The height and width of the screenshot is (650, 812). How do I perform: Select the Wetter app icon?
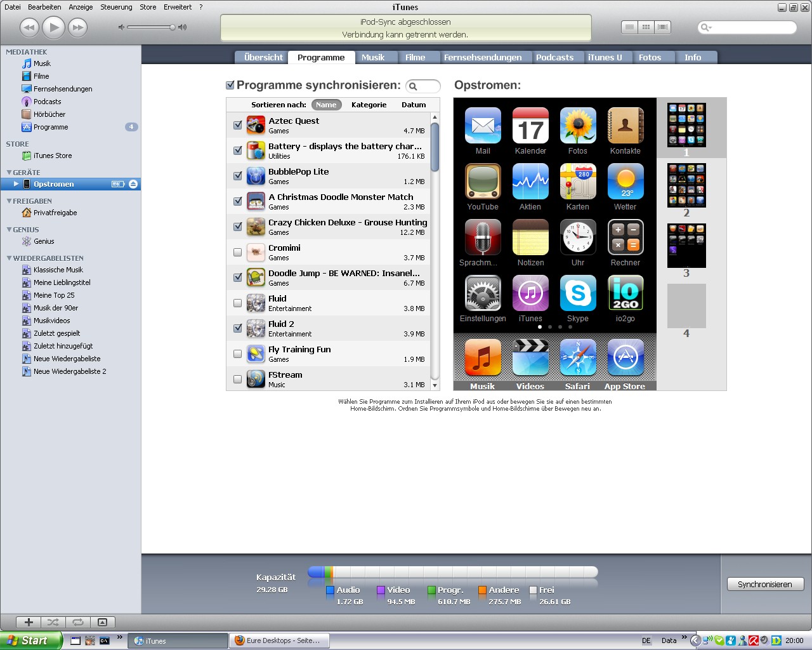point(625,182)
